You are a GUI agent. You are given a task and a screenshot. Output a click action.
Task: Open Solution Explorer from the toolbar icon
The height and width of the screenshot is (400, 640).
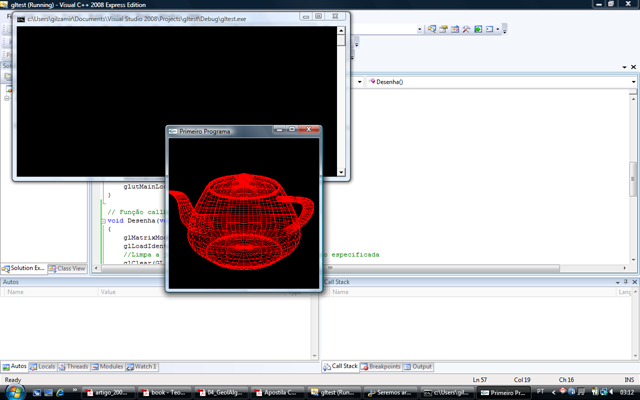432,29
